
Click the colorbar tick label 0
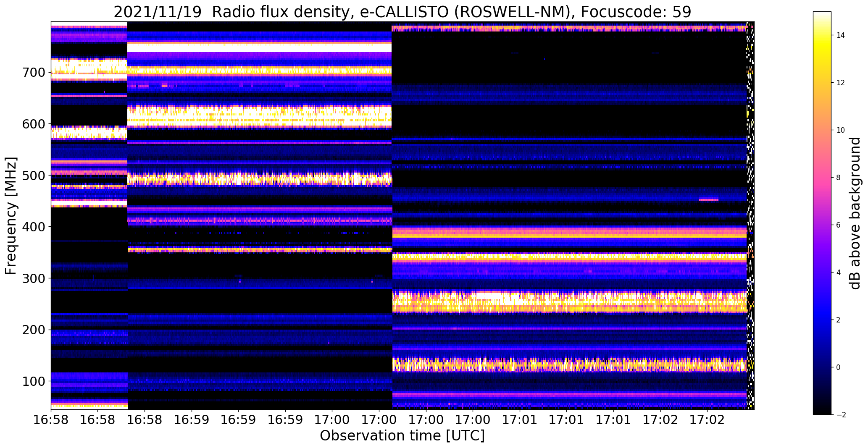click(839, 367)
